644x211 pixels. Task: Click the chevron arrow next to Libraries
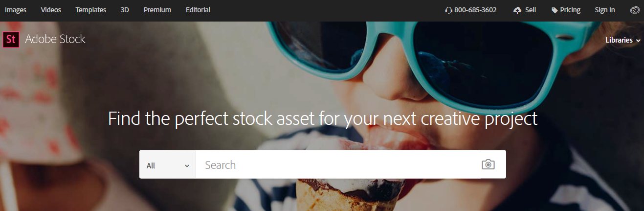pyautogui.click(x=638, y=41)
